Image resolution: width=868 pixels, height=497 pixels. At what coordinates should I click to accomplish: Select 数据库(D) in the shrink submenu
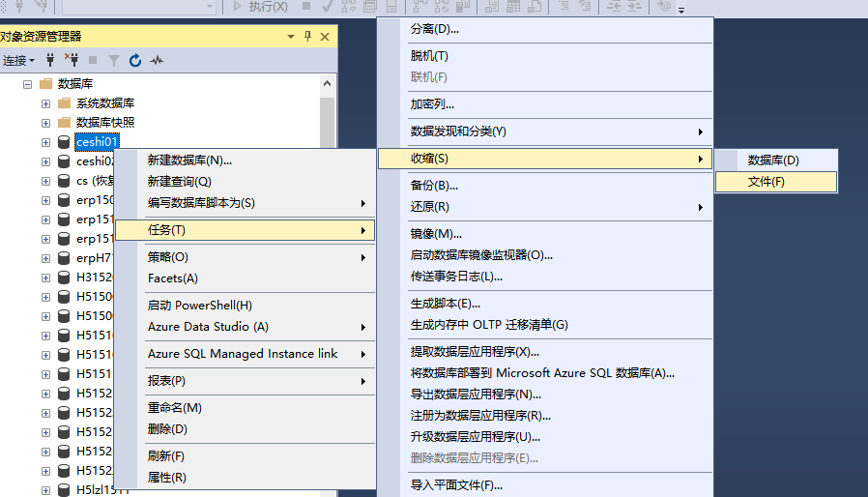773,161
